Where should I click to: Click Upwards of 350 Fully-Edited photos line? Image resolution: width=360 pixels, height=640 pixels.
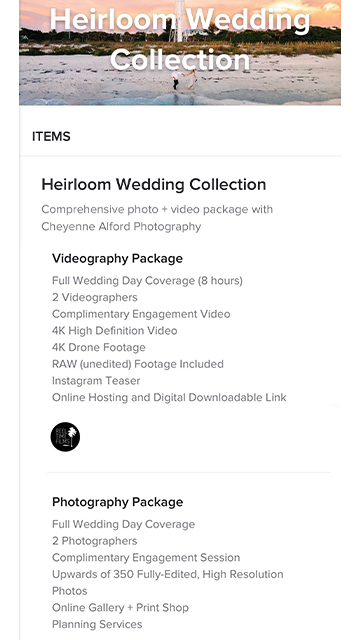click(x=167, y=582)
